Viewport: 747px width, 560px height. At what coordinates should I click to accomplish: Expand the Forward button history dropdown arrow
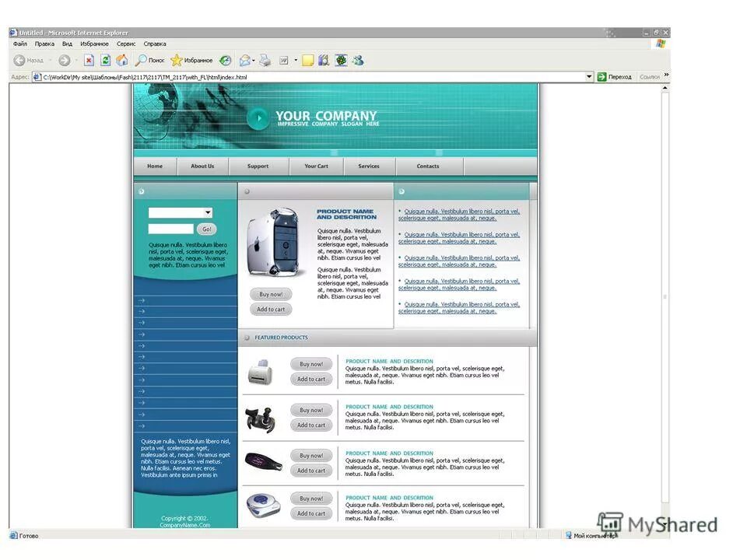click(x=75, y=61)
